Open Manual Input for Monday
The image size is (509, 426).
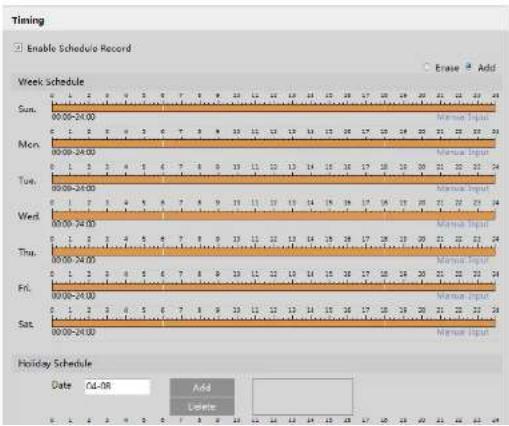pos(463,152)
